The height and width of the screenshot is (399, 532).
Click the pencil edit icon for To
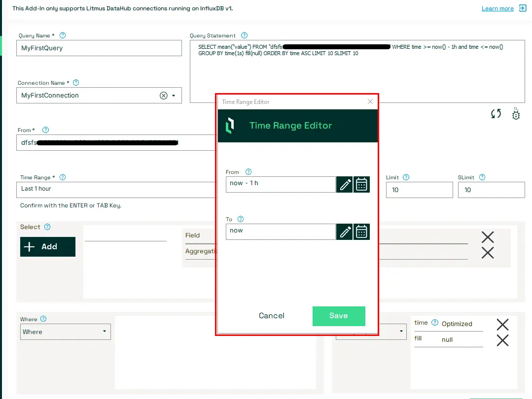(344, 232)
